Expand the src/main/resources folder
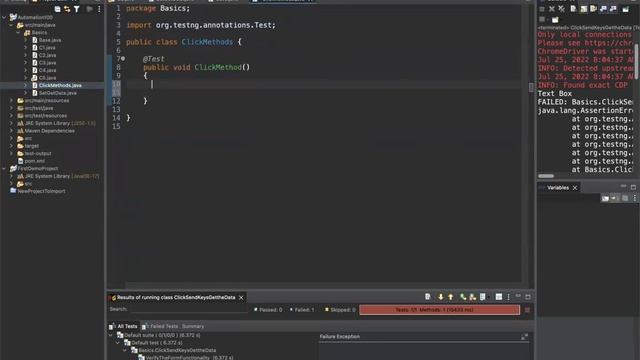Image resolution: width=640 pixels, height=360 pixels. [x=11, y=100]
